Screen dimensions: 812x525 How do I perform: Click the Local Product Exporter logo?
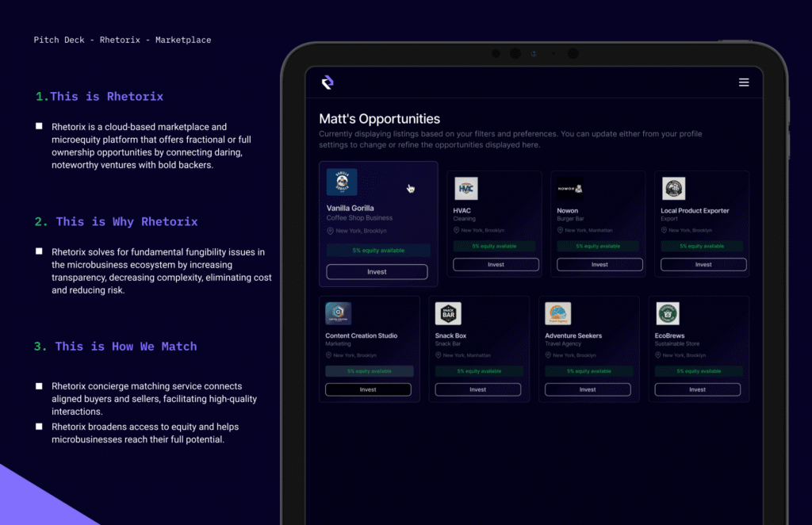tap(673, 189)
